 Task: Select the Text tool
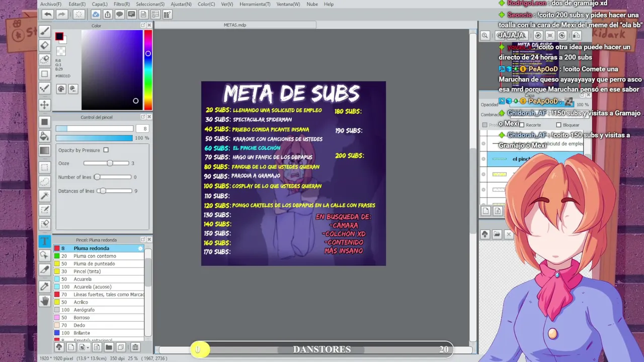[44, 241]
